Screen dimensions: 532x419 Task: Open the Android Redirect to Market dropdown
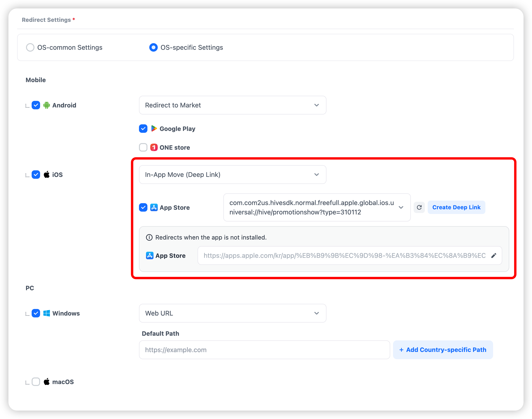(x=232, y=105)
